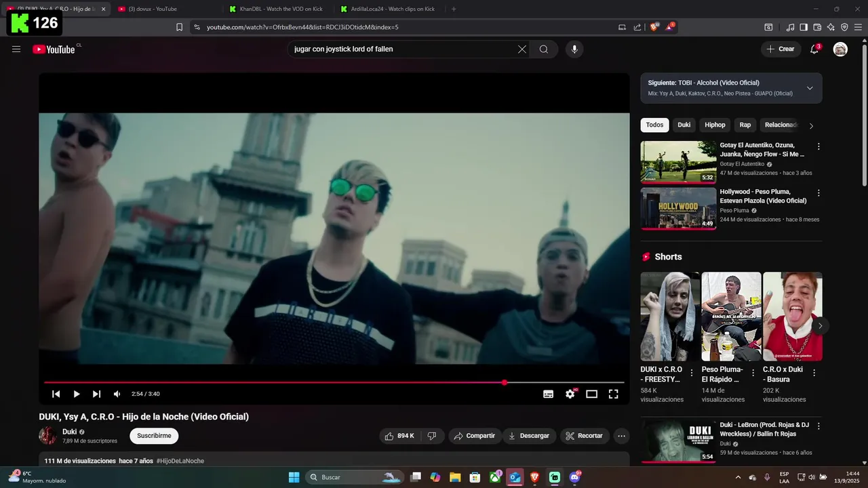Open the Brave Wallet icon
The image size is (868, 488).
(x=817, y=27)
